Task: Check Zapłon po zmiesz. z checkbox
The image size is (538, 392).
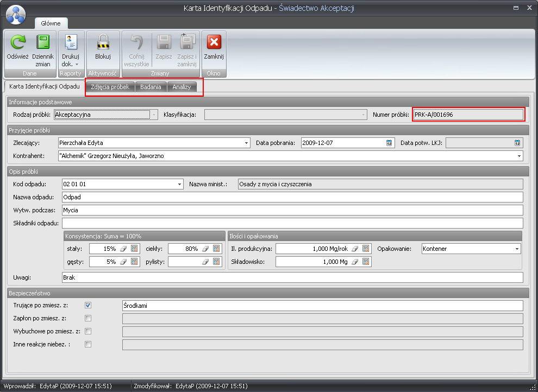Action: point(88,318)
